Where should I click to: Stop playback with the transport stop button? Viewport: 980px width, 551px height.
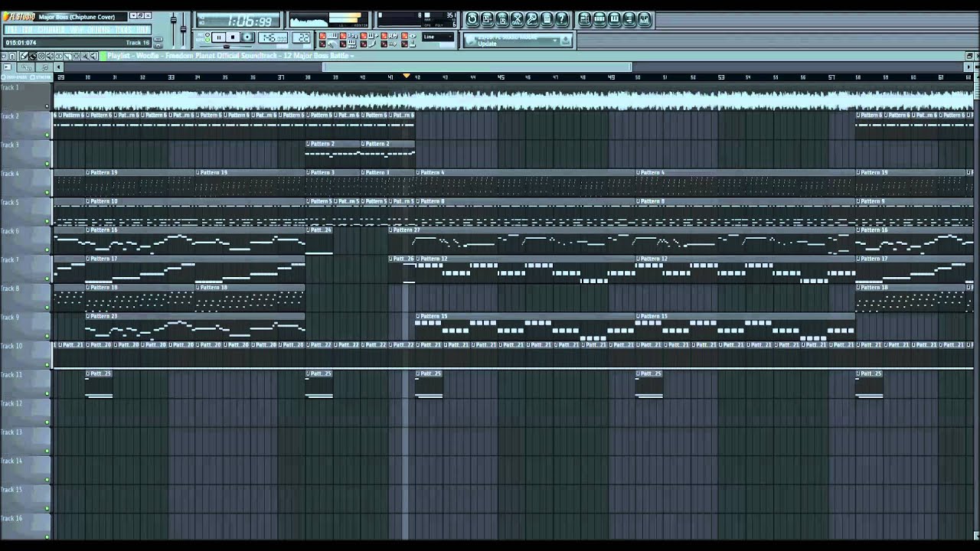click(233, 37)
